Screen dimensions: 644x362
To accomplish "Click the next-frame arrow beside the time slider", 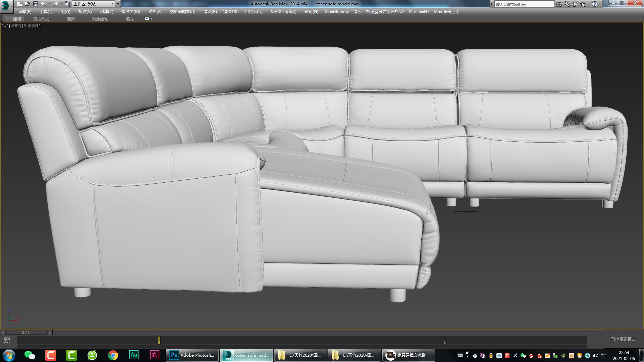I will click(x=50, y=333).
